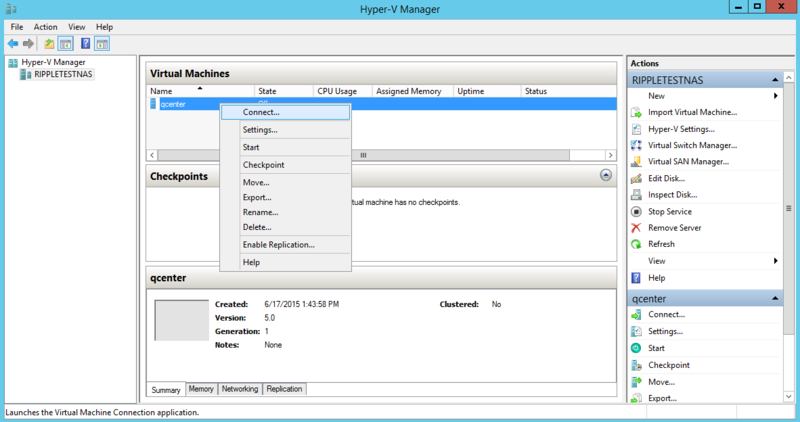Click the Import Virtual Machine icon
The height and width of the screenshot is (422, 800).
click(x=636, y=112)
